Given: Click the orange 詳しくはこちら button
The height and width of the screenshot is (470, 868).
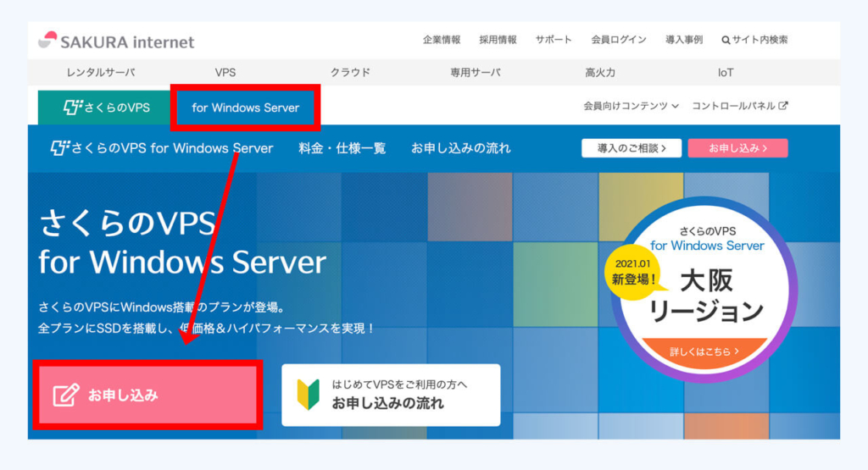Looking at the screenshot, I should pyautogui.click(x=704, y=351).
